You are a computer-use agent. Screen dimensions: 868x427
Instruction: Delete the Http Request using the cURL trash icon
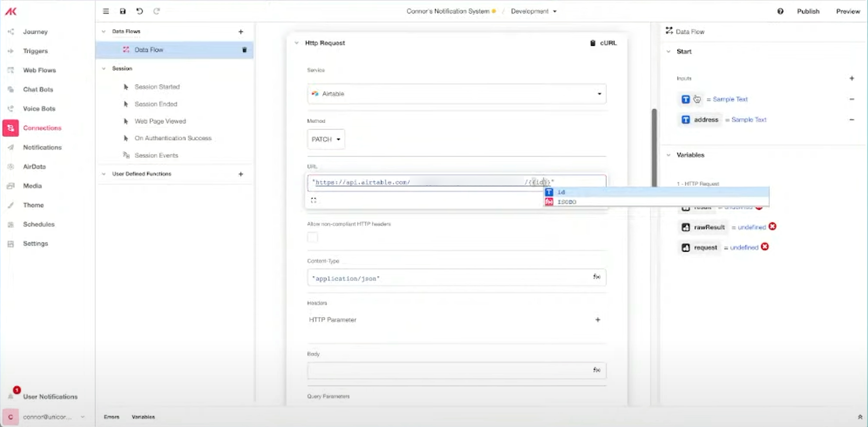tap(592, 43)
